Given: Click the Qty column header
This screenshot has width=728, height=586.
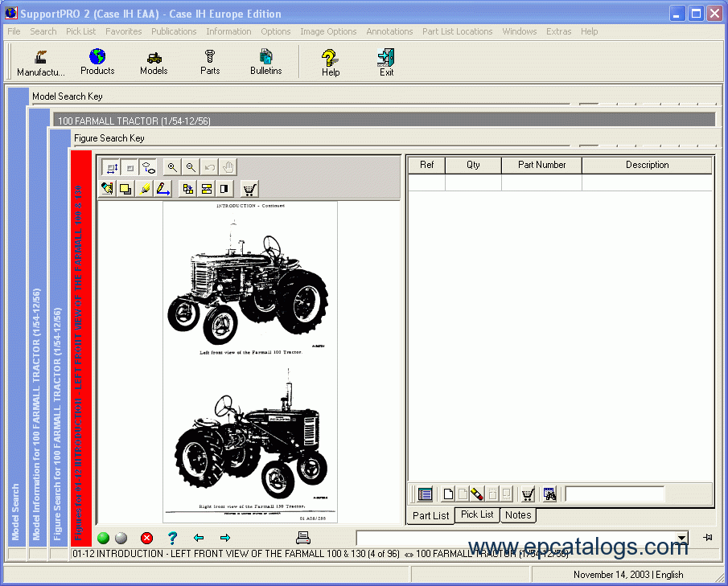Looking at the screenshot, I should 473,165.
